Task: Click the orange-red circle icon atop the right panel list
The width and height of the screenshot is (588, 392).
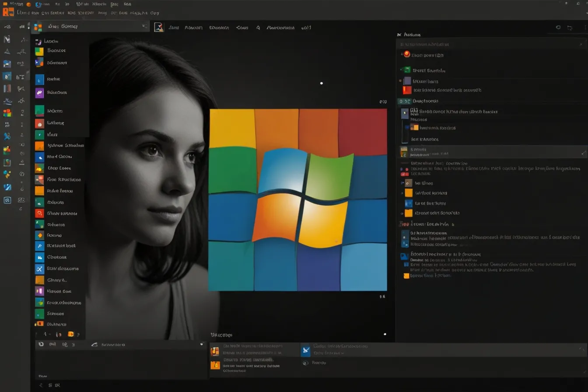Action: point(406,54)
